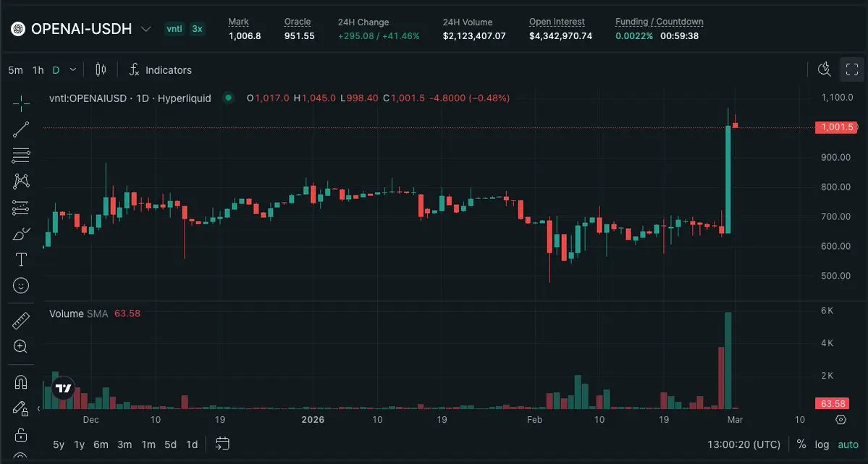
Task: Pick the brush drawing tool
Action: point(21,234)
